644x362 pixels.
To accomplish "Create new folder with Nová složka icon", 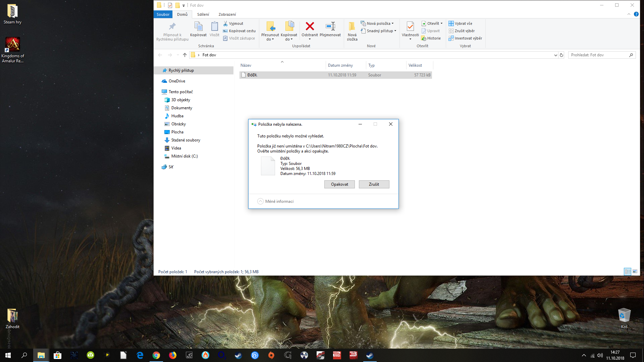I will [x=352, y=26].
